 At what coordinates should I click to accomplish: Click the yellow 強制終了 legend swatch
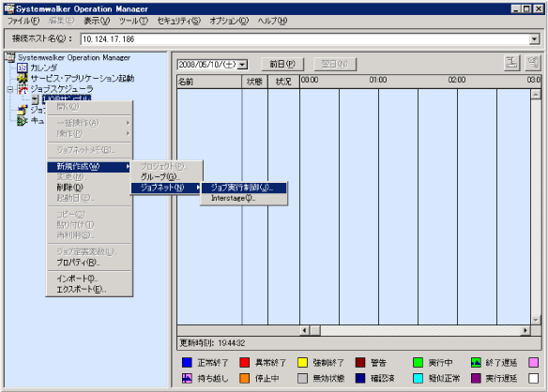302,363
